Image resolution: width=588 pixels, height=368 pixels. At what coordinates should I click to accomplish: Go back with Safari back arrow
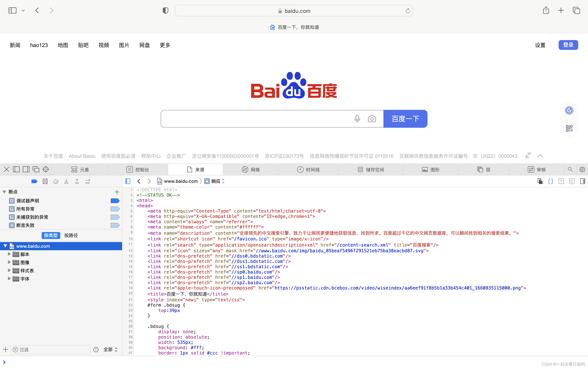coord(37,10)
